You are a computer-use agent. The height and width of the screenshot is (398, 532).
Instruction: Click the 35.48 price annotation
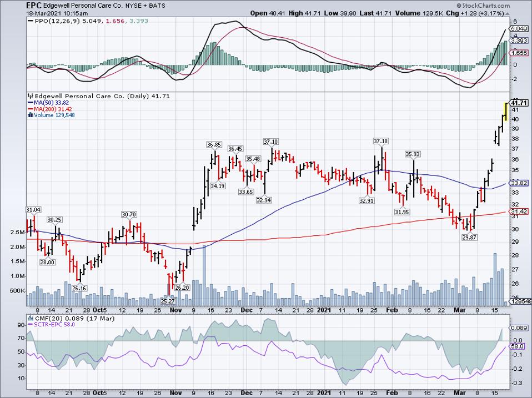pyautogui.click(x=253, y=159)
